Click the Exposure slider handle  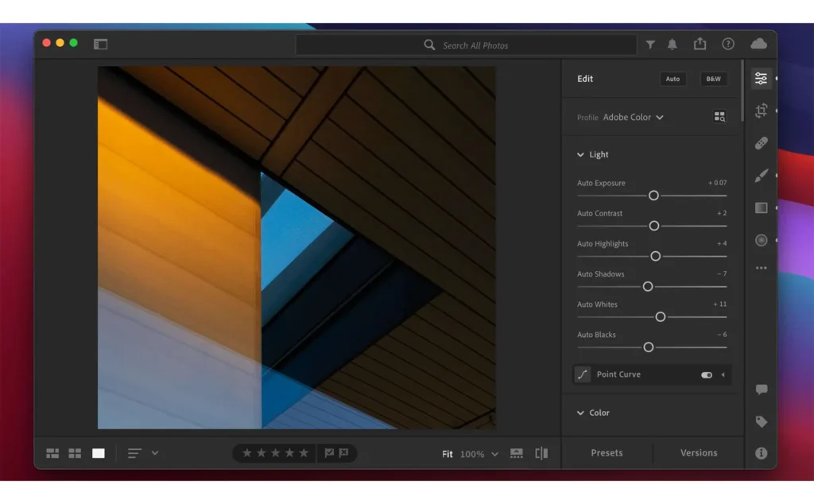coord(653,196)
